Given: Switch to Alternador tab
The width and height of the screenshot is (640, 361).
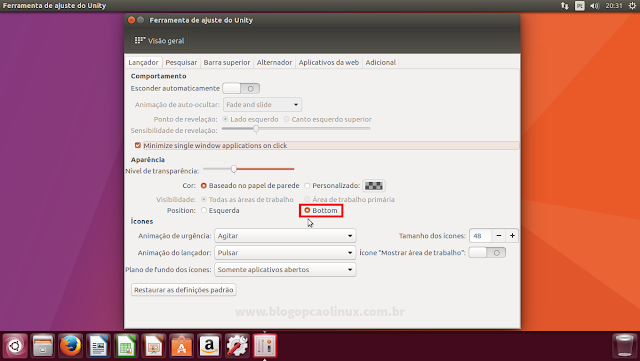Looking at the screenshot, I should click(x=274, y=62).
